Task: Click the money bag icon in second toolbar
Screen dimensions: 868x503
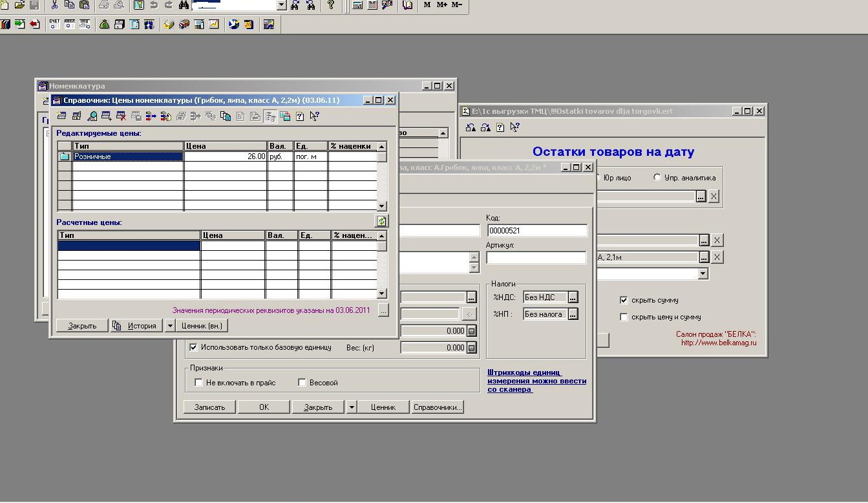Action: pyautogui.click(x=104, y=25)
